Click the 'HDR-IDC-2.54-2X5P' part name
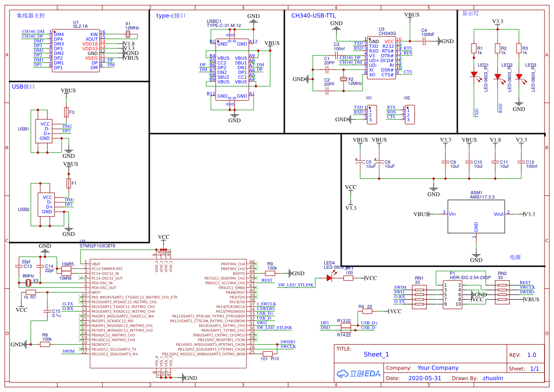554x392 pixels. pyautogui.click(x=470, y=277)
